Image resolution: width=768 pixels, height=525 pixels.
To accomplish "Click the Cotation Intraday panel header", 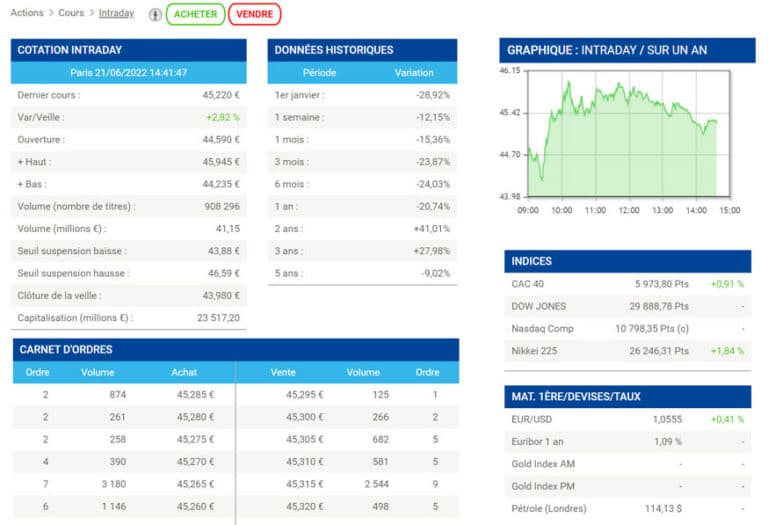I will (128, 50).
